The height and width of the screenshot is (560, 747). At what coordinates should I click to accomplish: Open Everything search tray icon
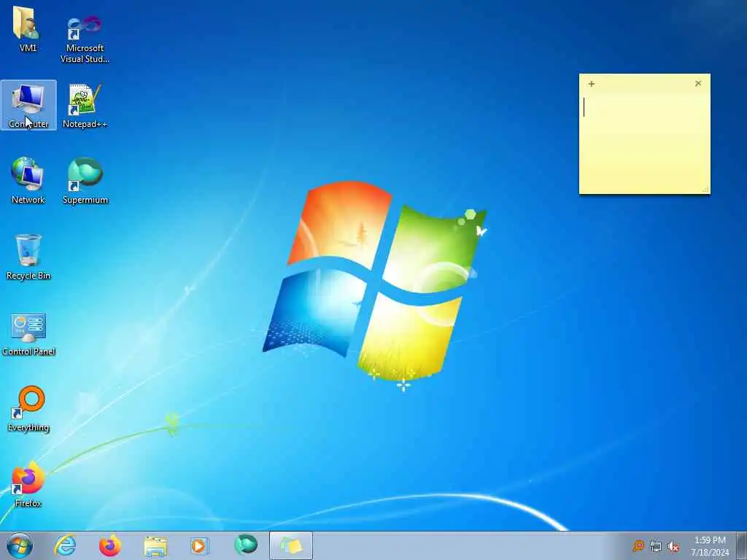tap(638, 545)
